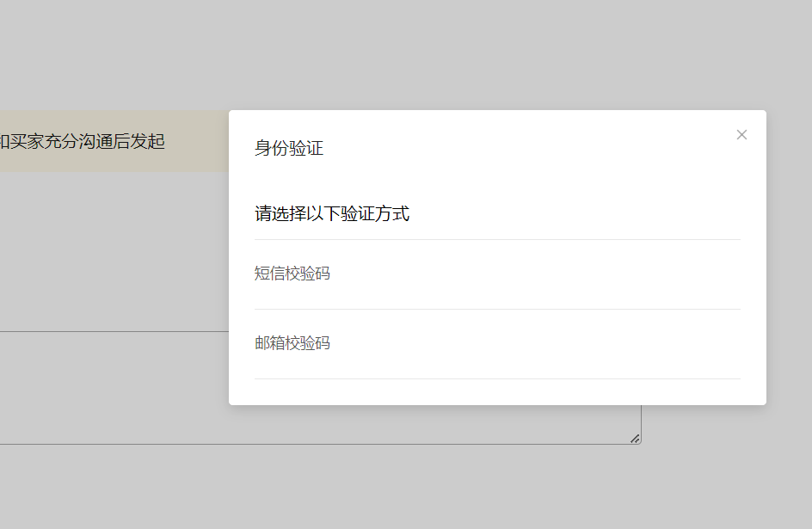Click the divider under 邮箱校验码
The height and width of the screenshot is (529, 812).
496,377
